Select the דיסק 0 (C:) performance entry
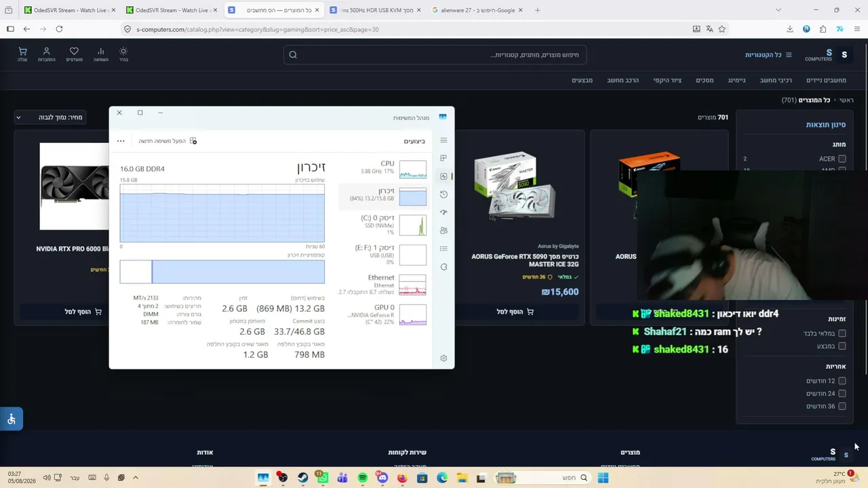This screenshot has width=868, height=488. (384, 224)
